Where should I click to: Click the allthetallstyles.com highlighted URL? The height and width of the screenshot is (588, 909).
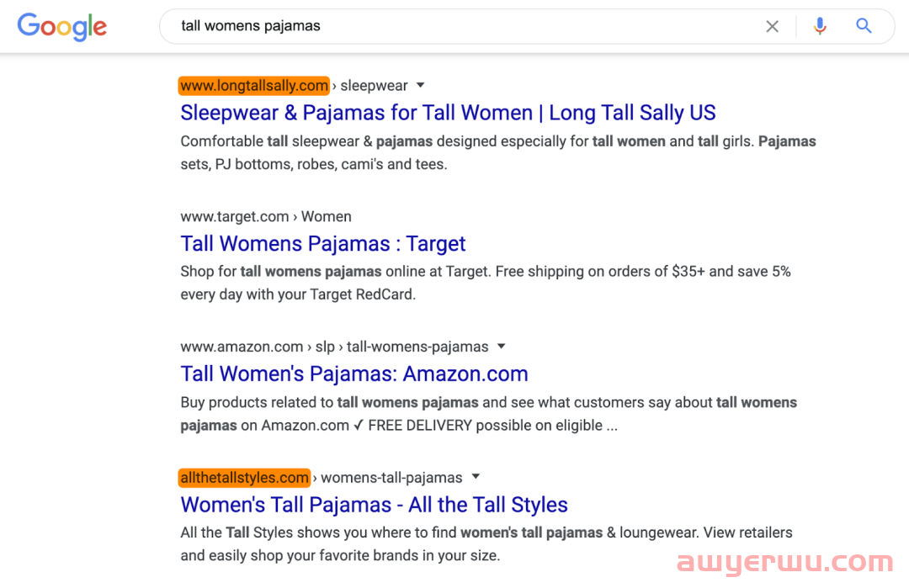[x=244, y=478]
